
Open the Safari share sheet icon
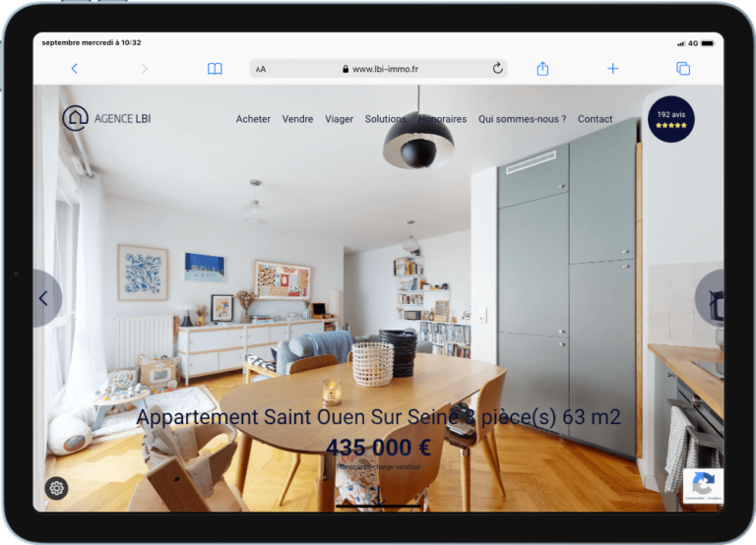click(x=542, y=69)
